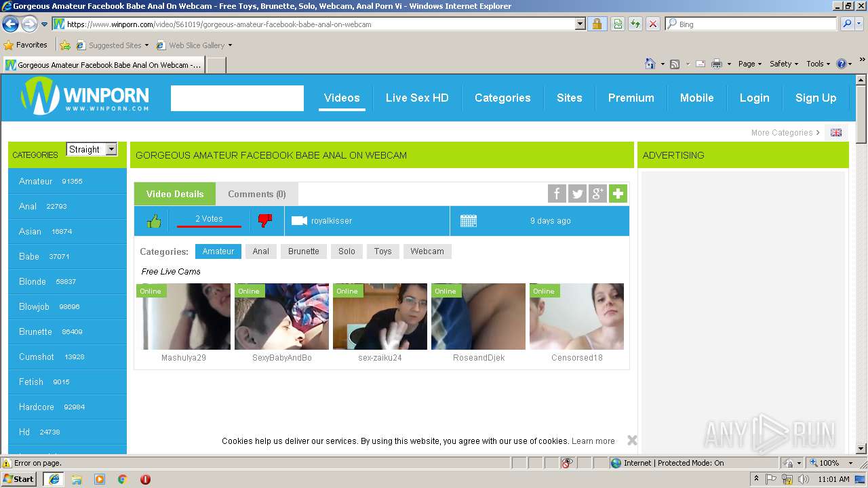Click the Internet Explorer Back arrow
The image size is (868, 488).
click(10, 24)
